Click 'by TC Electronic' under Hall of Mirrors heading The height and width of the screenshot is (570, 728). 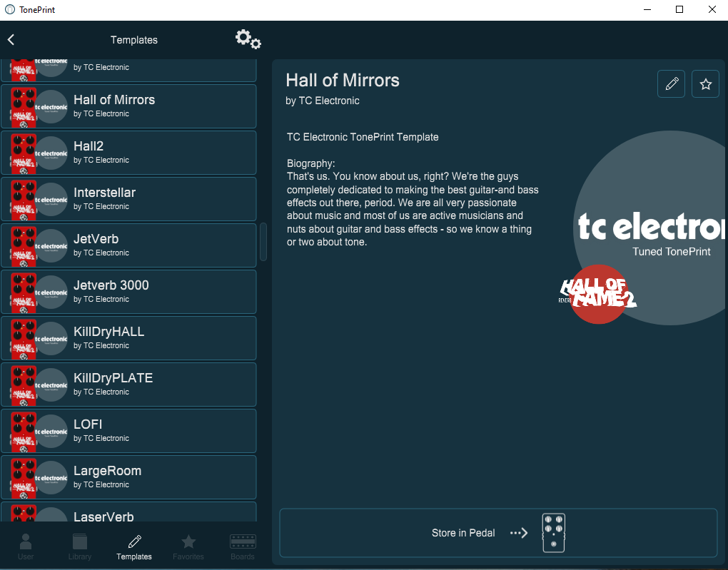click(x=323, y=101)
